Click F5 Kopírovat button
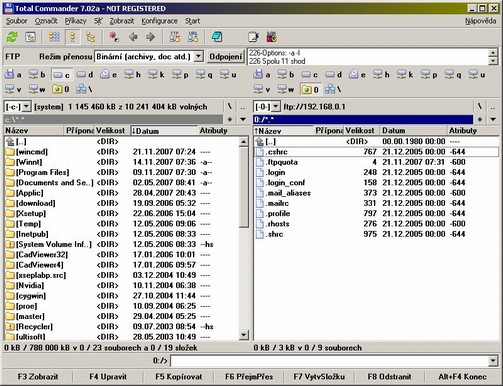 179,377
